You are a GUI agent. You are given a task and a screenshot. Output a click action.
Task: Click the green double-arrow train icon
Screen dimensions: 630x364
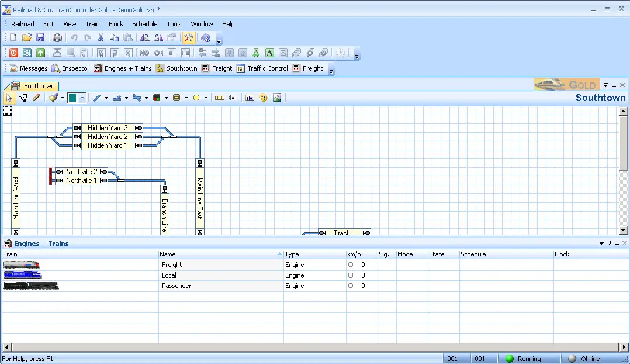click(256, 53)
